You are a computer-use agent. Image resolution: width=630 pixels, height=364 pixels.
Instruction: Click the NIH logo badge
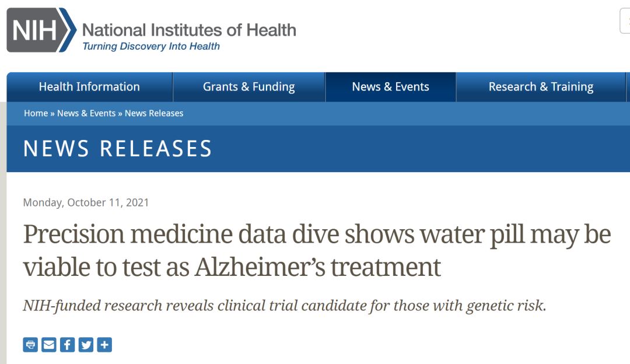click(41, 31)
